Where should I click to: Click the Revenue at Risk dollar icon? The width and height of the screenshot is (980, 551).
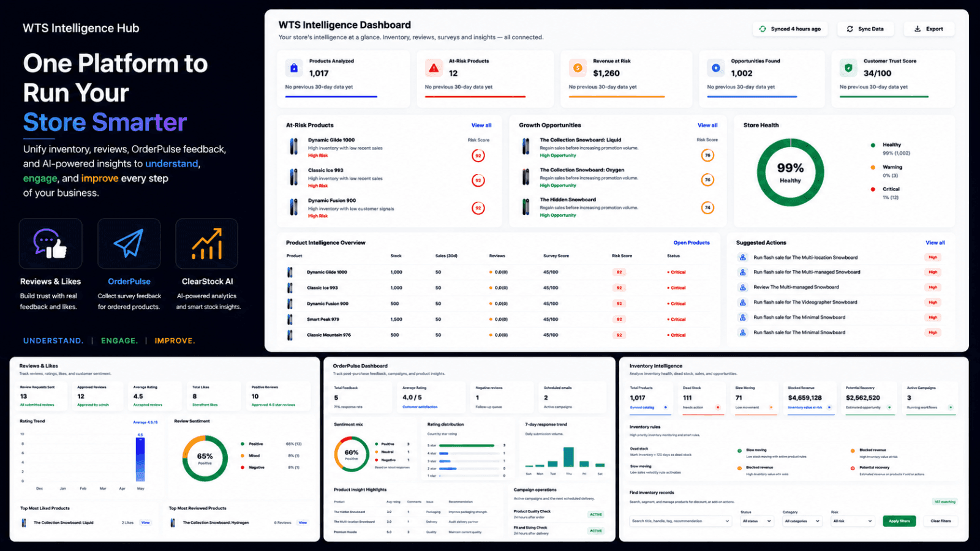[x=577, y=68]
